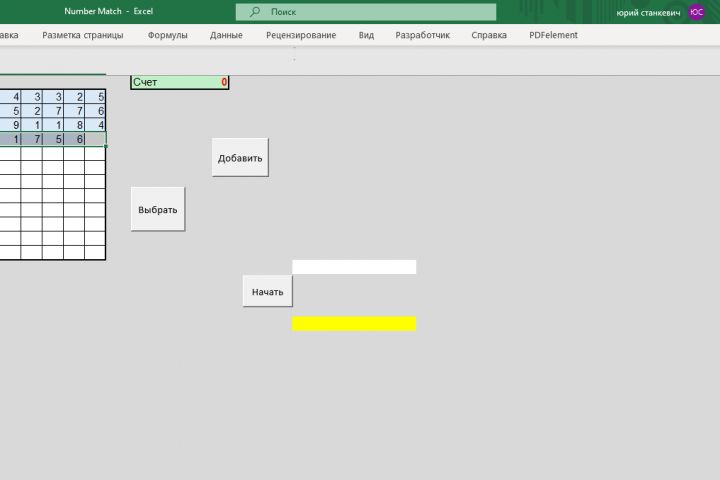Viewport: 720px width, 480px height.
Task: Click the юрий станкевич account name
Action: [x=648, y=13]
